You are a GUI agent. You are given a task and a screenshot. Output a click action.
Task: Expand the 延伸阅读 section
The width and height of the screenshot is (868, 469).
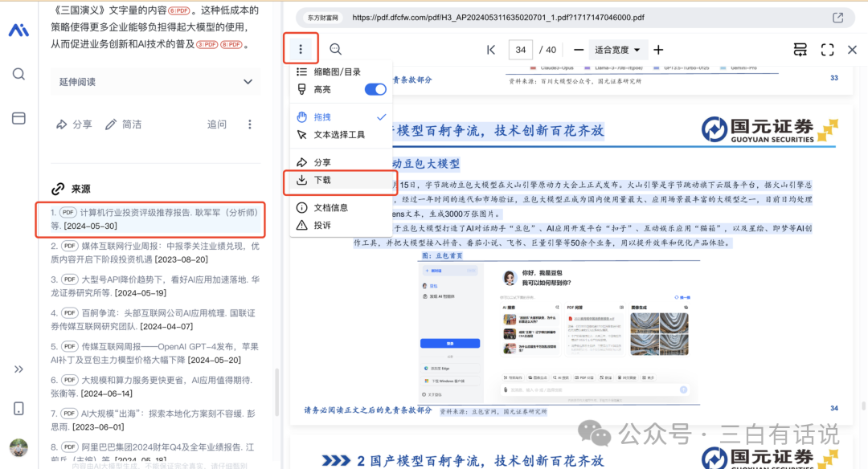pos(156,82)
